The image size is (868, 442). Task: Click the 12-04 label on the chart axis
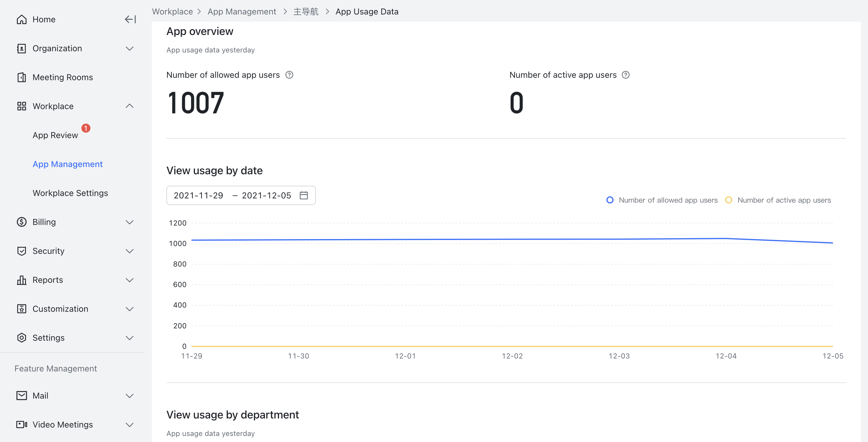tap(726, 356)
